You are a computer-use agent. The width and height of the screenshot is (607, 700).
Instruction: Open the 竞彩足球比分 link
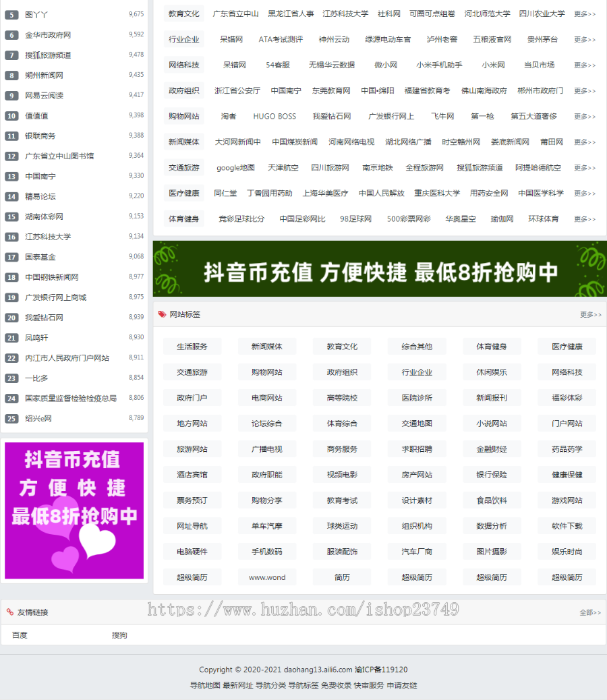[x=241, y=219]
